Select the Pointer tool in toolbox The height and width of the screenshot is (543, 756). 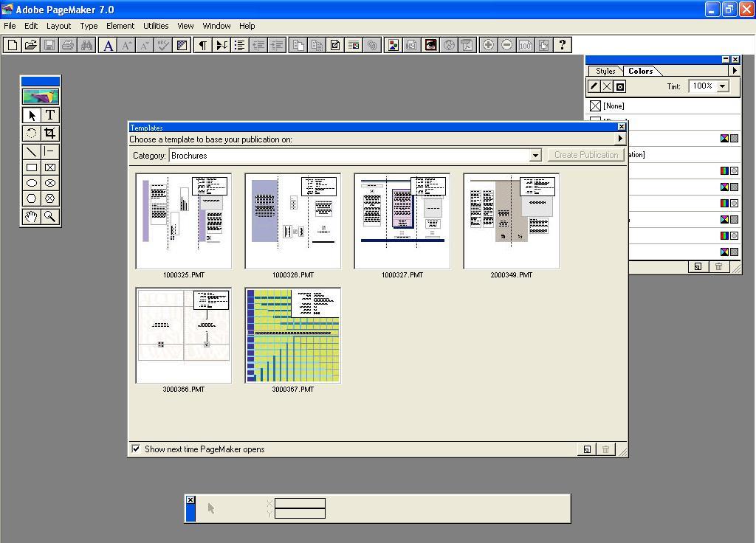[x=31, y=115]
